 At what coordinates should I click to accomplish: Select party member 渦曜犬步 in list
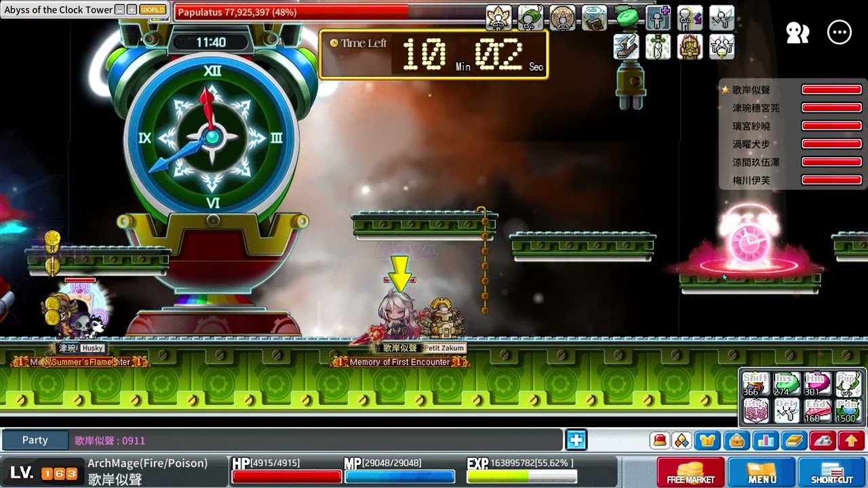[792, 144]
